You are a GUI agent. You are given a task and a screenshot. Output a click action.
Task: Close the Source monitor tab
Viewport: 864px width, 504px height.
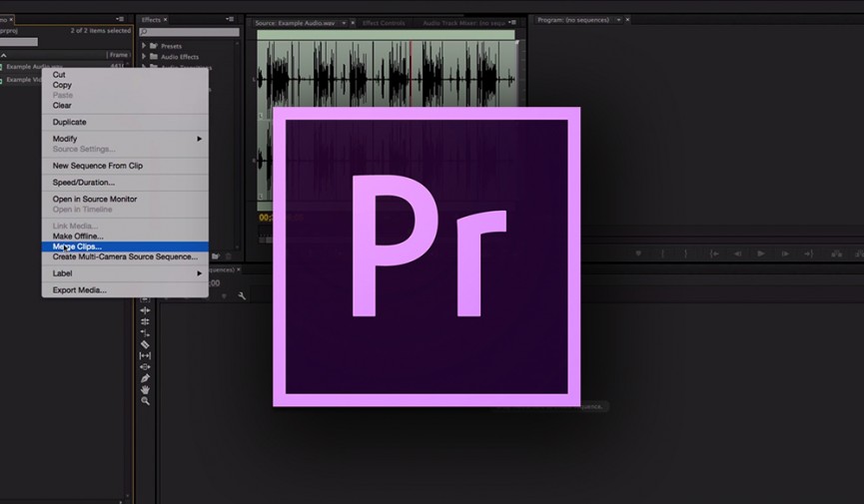click(x=353, y=23)
